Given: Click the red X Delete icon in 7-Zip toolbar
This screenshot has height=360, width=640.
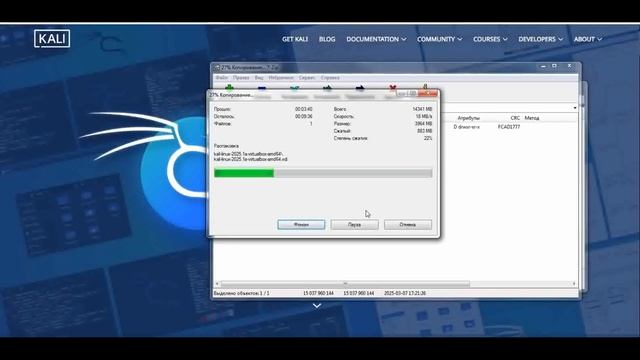Looking at the screenshot, I should click(x=393, y=87).
